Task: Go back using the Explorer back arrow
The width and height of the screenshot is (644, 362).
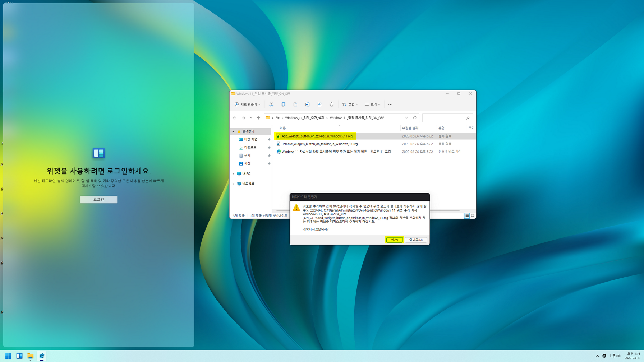Action: 235,118
